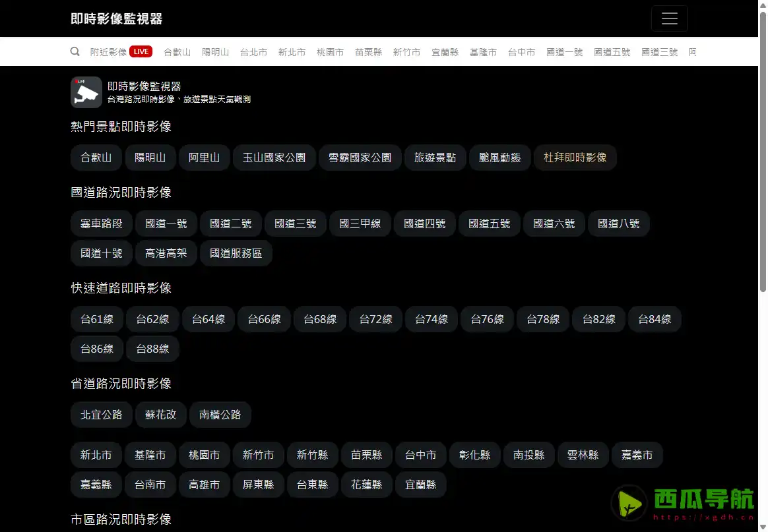
Task: Click the site title 即時影像監視器 heading link
Action: (x=115, y=19)
